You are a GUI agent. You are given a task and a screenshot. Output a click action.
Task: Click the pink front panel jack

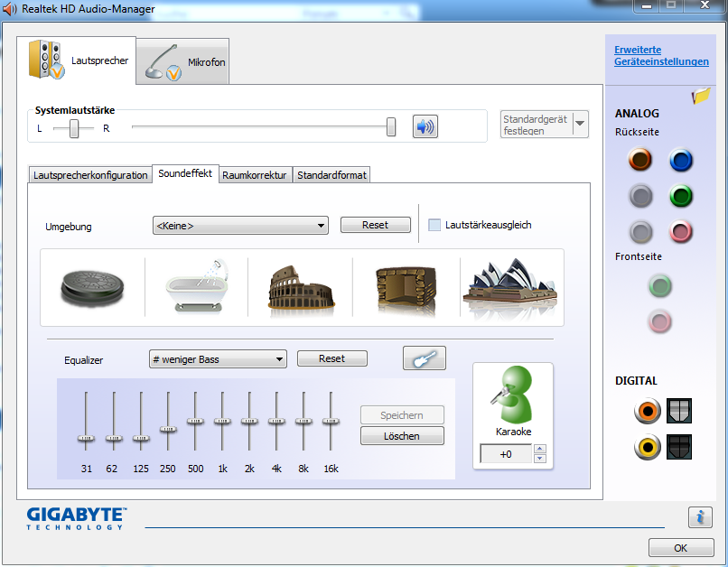659,321
